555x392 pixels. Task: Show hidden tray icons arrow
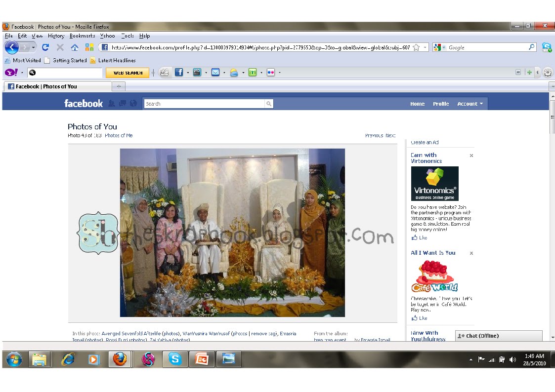[471, 360]
